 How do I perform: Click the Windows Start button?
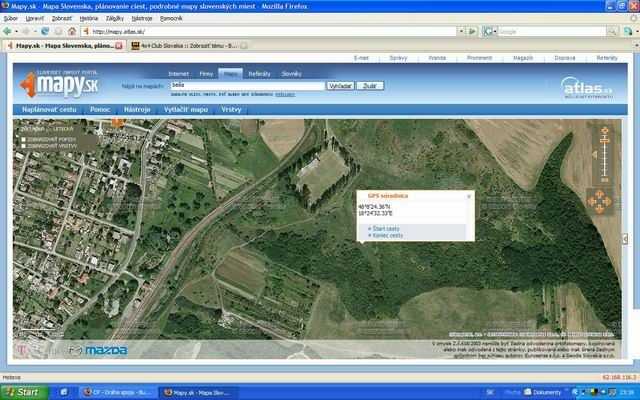(24, 392)
